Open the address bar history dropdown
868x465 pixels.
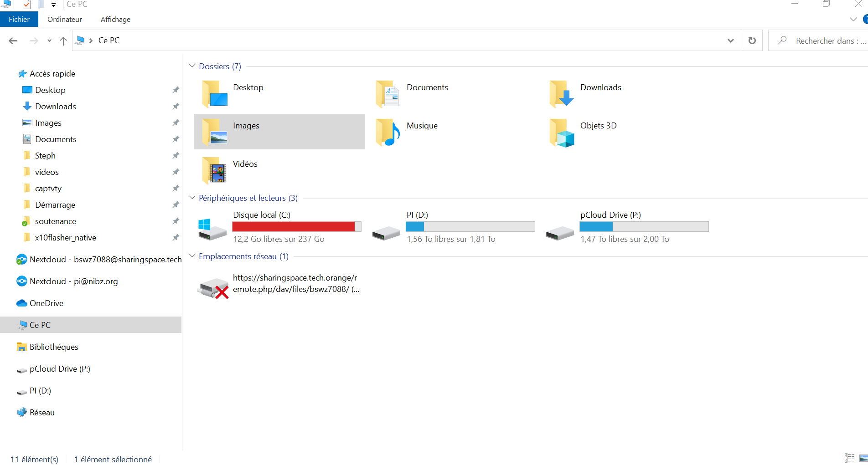click(x=730, y=41)
